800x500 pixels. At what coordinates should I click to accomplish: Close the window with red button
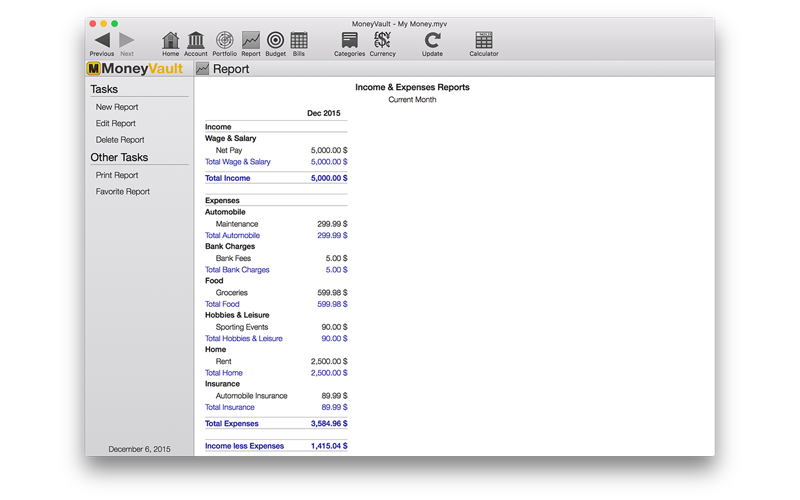93,23
